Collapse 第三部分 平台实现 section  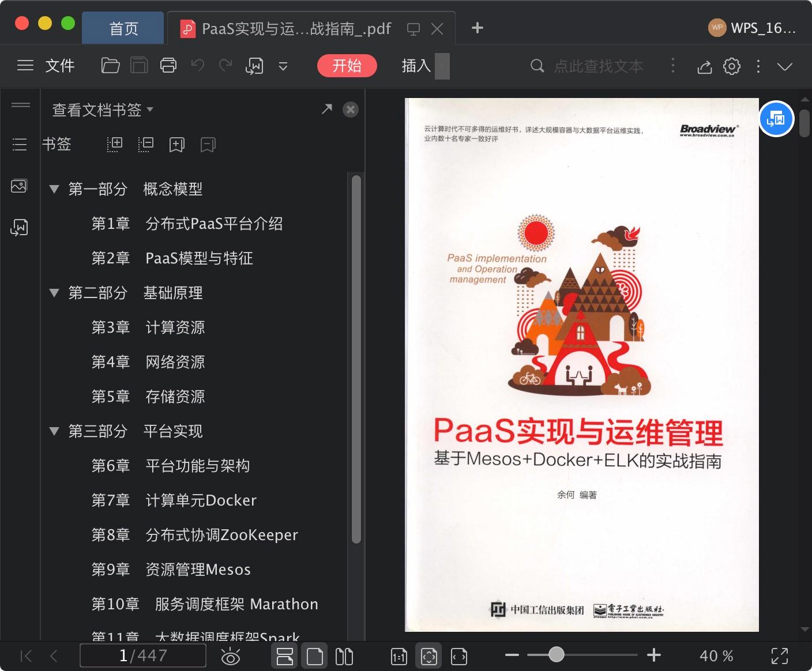coord(54,431)
